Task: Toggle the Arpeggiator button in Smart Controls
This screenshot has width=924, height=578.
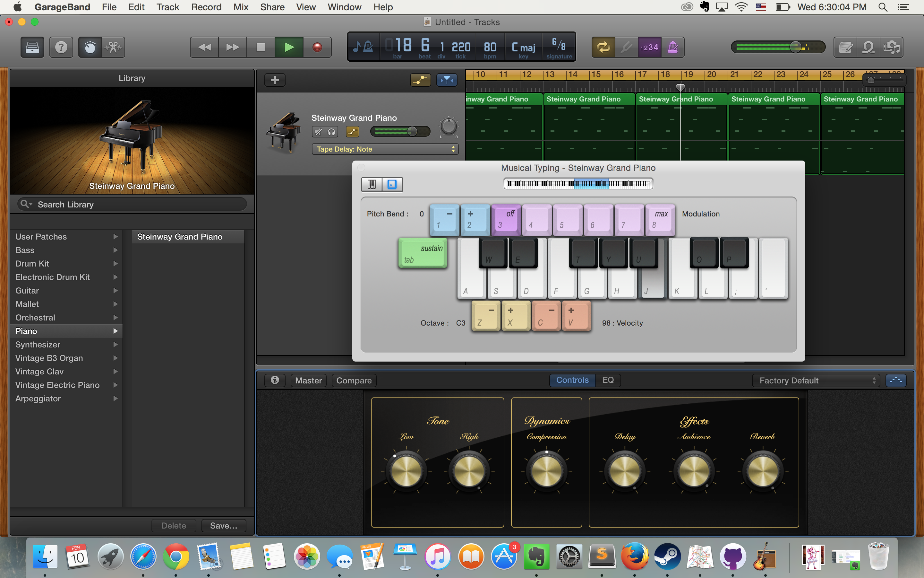Action: tap(896, 381)
